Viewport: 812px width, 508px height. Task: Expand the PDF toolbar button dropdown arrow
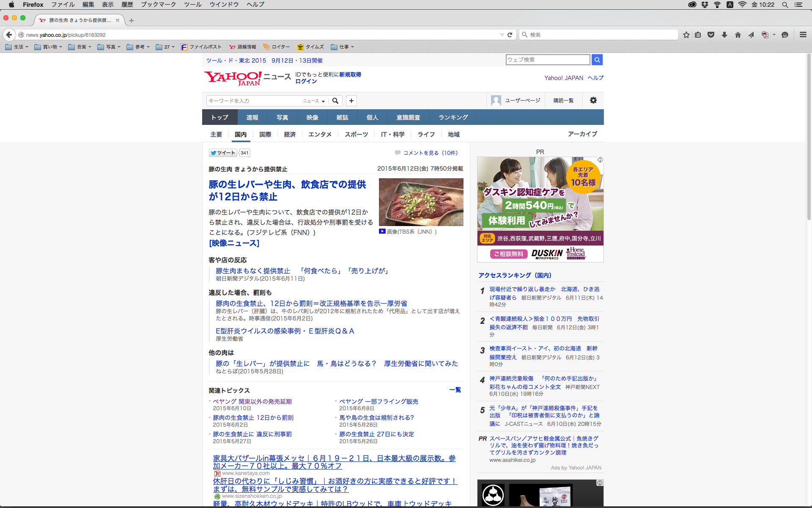pyautogui.click(x=774, y=35)
